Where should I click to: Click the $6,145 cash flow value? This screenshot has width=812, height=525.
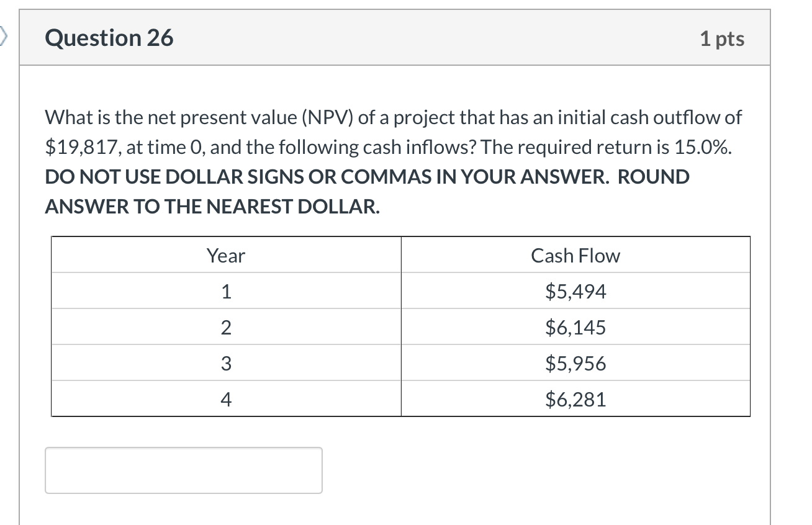point(575,327)
